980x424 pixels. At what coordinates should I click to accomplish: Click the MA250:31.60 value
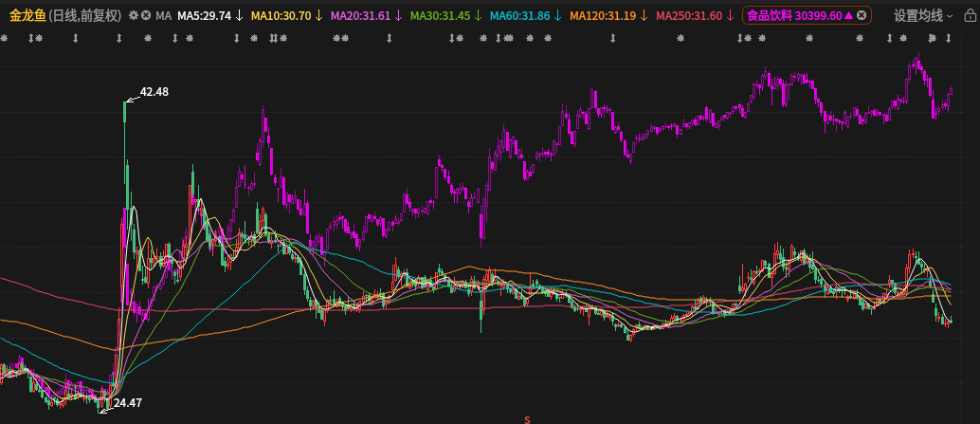pos(687,15)
